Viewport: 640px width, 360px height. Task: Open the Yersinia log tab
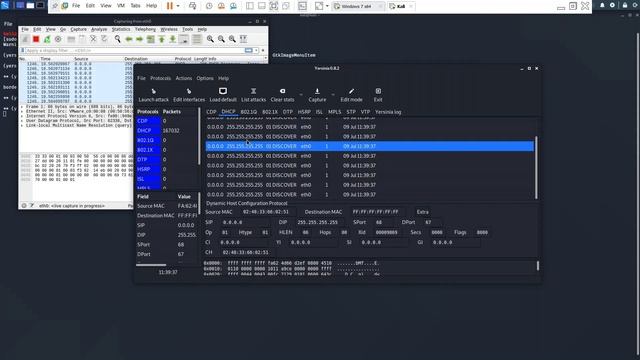388,111
